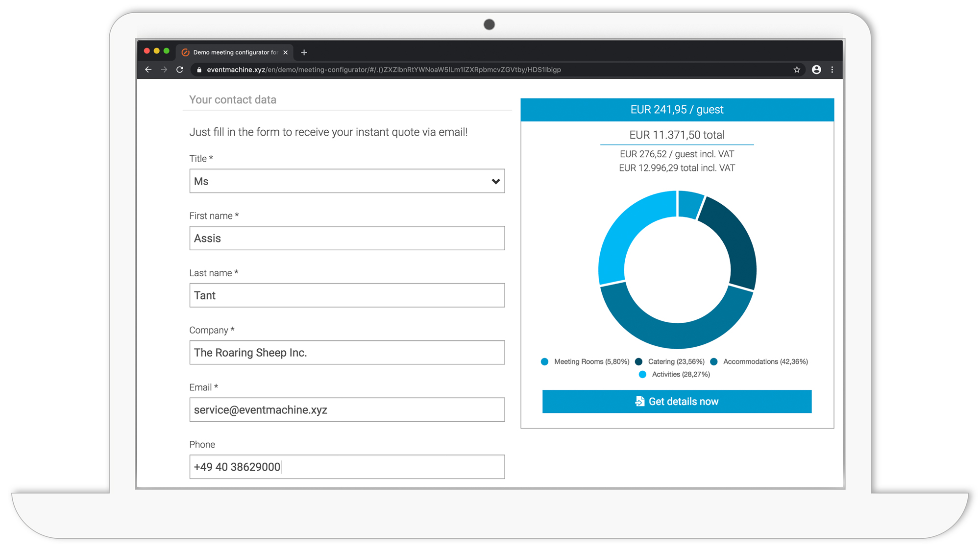Click the browser back arrow

[148, 70]
